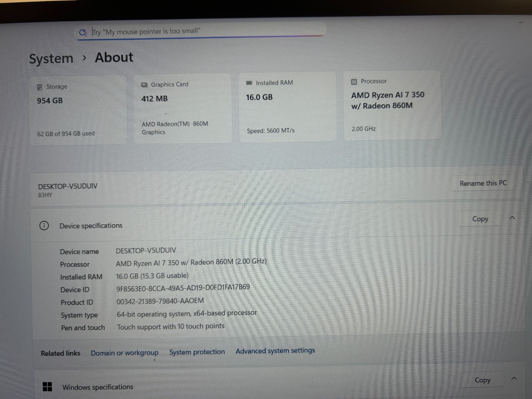Collapse the Windows specifications section

pyautogui.click(x=514, y=378)
